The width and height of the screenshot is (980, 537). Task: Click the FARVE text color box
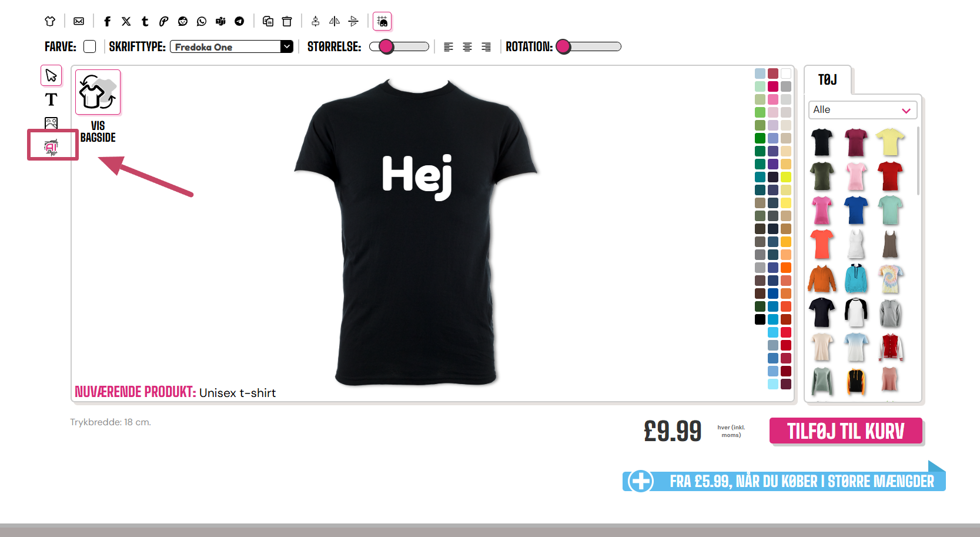point(89,46)
